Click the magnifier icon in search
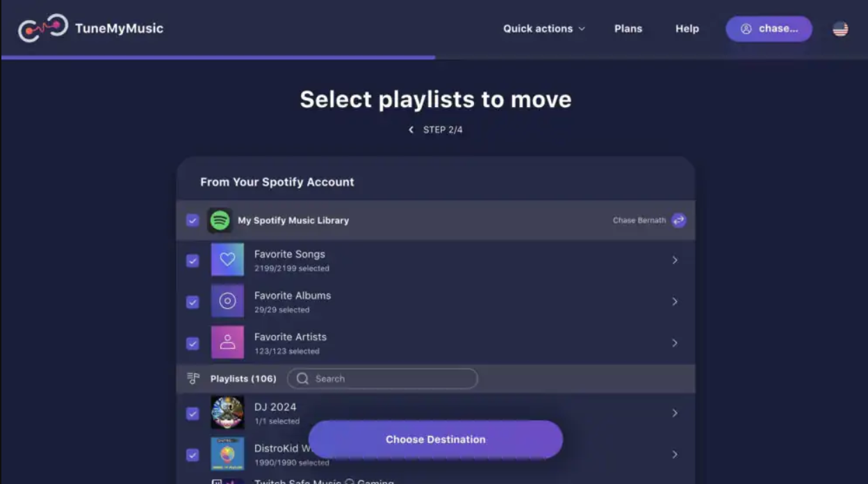 coord(302,379)
